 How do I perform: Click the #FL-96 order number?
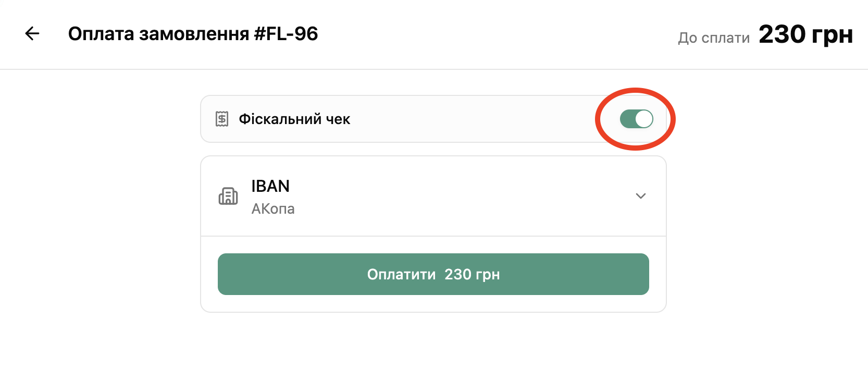286,34
